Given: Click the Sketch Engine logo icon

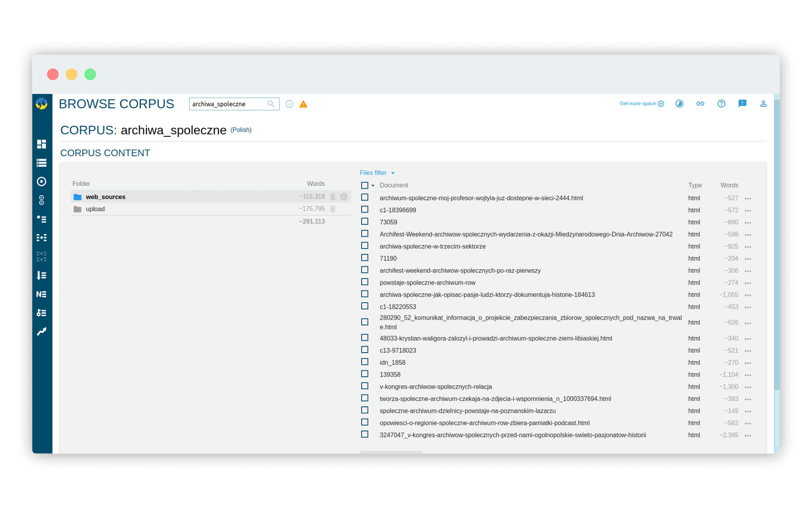Looking at the screenshot, I should point(42,104).
